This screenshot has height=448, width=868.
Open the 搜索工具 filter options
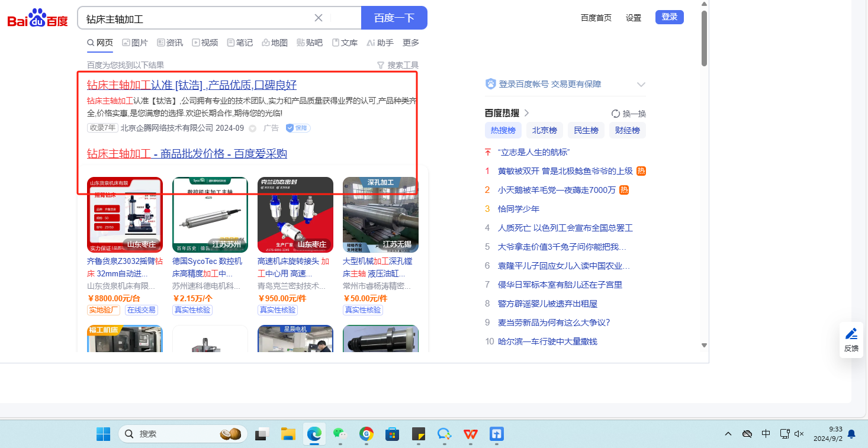(398, 65)
